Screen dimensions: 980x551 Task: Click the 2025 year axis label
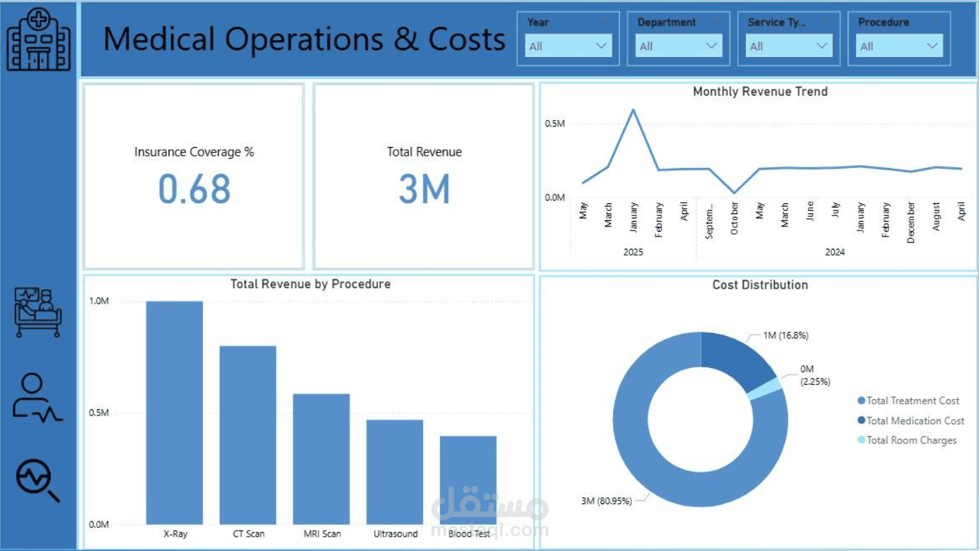633,252
